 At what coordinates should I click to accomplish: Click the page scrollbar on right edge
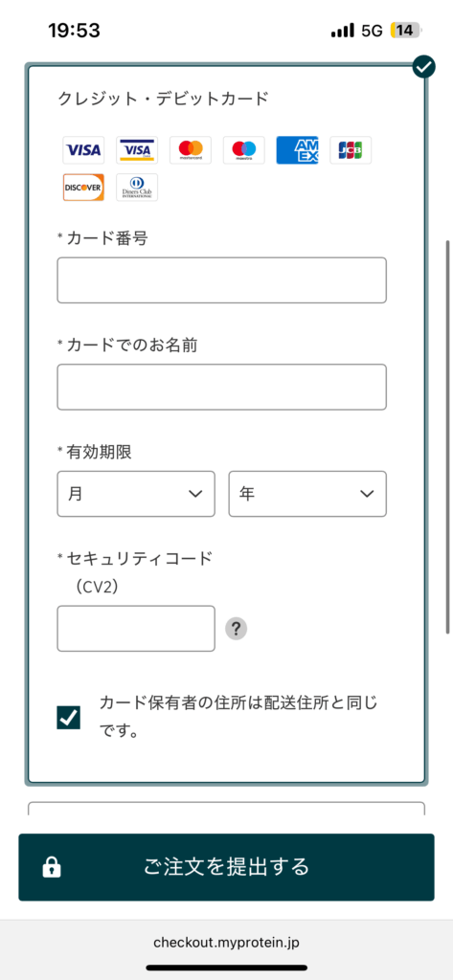(446, 437)
